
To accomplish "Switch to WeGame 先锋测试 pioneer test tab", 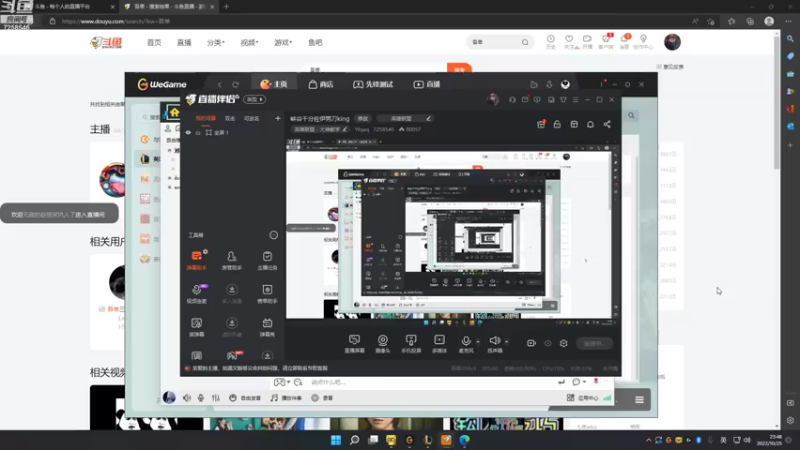I will [373, 84].
